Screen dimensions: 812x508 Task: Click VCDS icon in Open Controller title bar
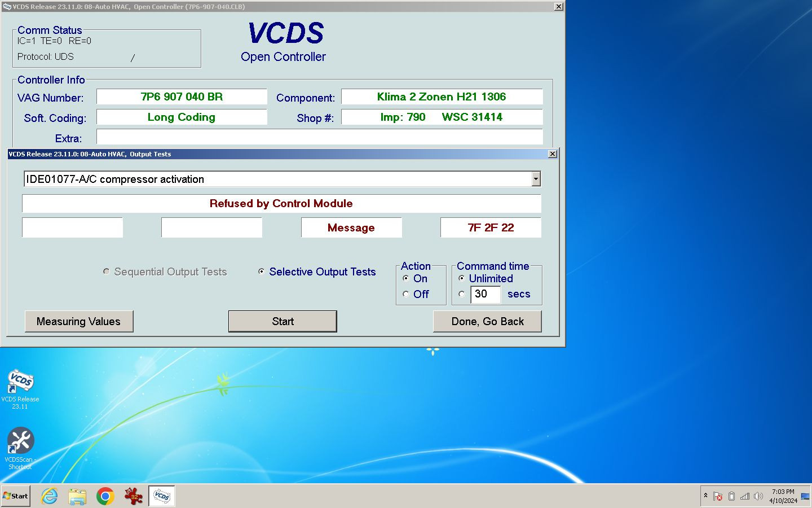6,7
